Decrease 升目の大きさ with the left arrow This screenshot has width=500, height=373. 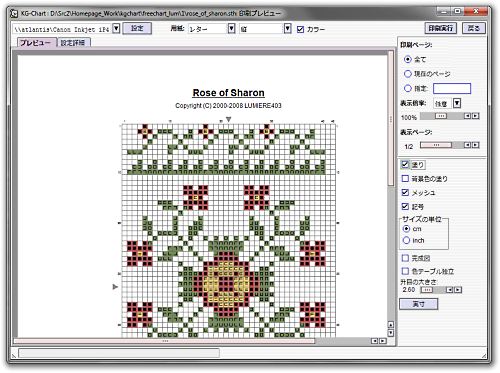click(x=450, y=290)
